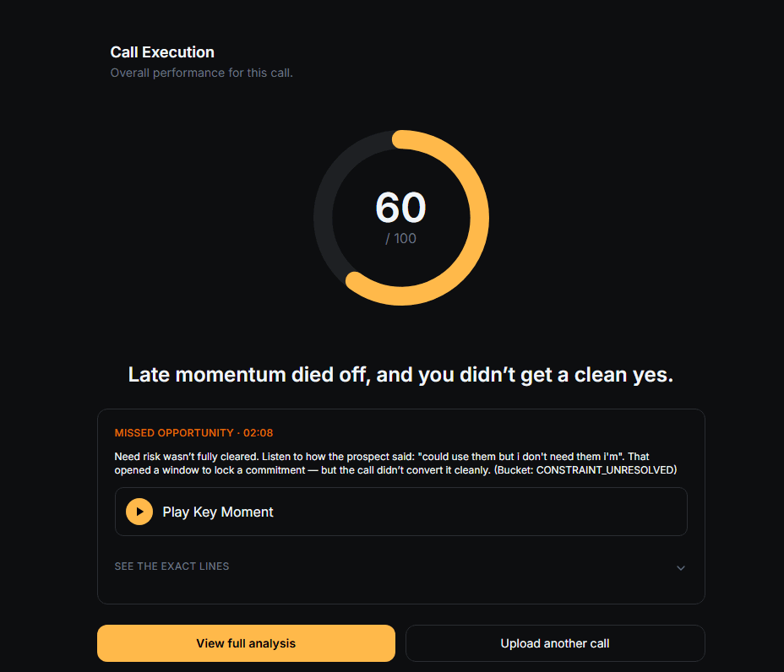Viewport: 784px width, 672px height.
Task: Select the MISSED OPPORTUNITY 02:08 label
Action: click(x=193, y=432)
